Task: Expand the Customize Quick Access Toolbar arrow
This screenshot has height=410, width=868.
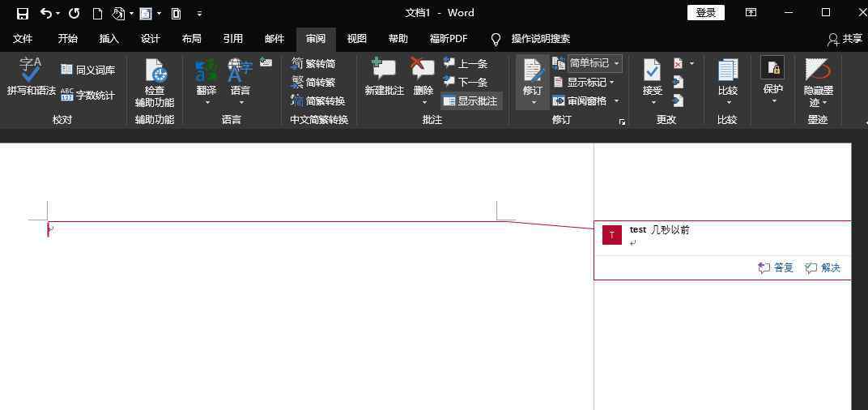Action: [x=199, y=13]
